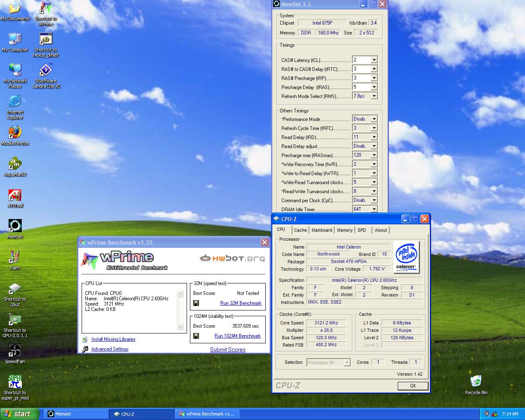
Task: Expand RAS# to CAS# Delay dropdown
Action: tap(374, 69)
